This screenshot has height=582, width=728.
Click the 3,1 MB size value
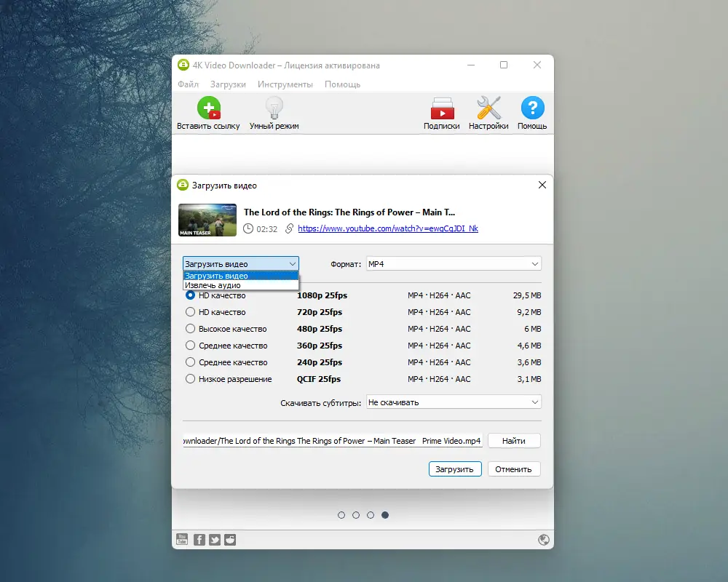click(x=529, y=379)
